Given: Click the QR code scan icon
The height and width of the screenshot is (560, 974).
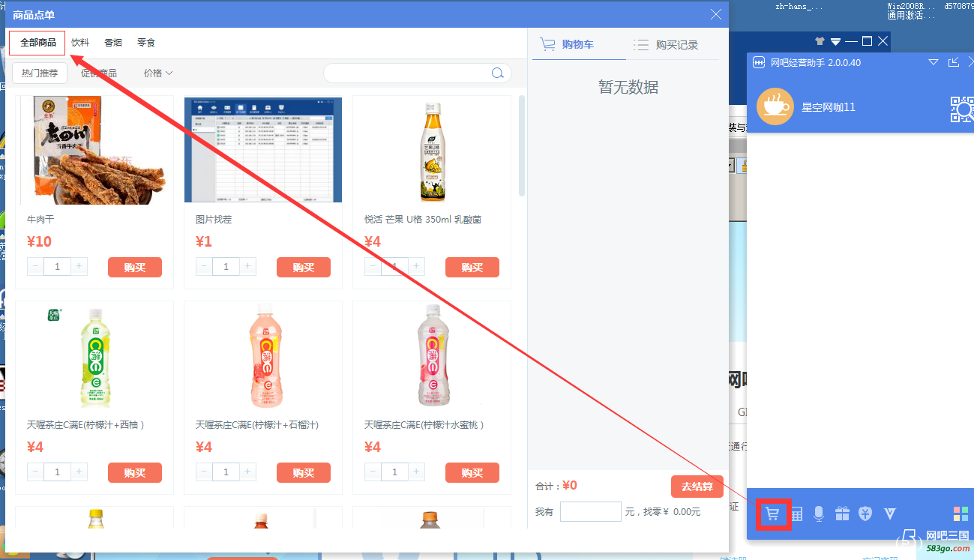Looking at the screenshot, I should (x=962, y=109).
